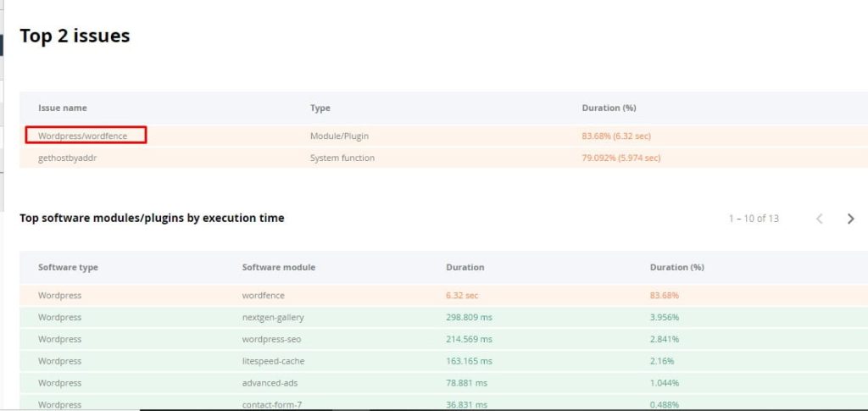Go to next page of modules

[x=850, y=219]
